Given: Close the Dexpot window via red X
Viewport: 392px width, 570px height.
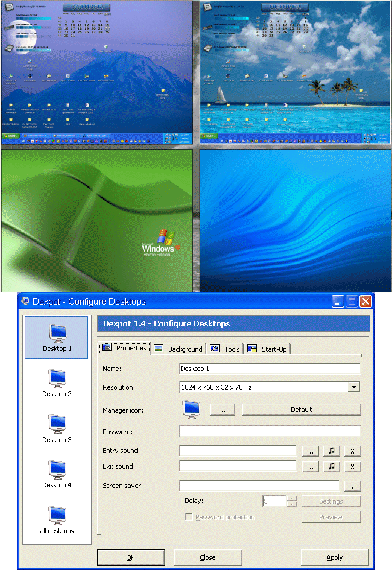Looking at the screenshot, I should tap(365, 302).
